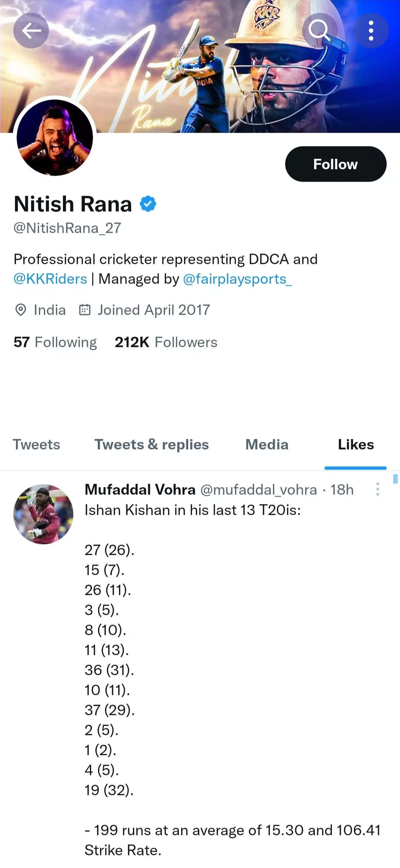Screen dimensions: 400x868
Task: Select the Tweets & replies tab
Action: pos(151,444)
